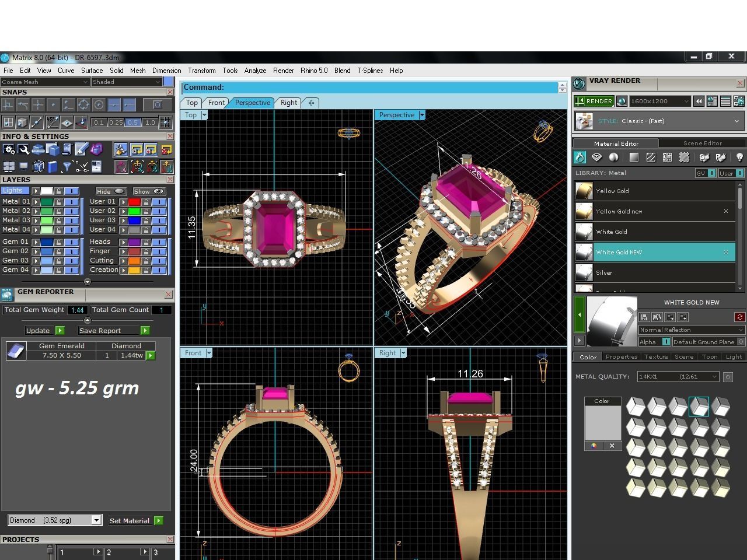This screenshot has height=560, width=747.
Task: Open the gears settings icon in Info & Settings
Action: pos(9,150)
